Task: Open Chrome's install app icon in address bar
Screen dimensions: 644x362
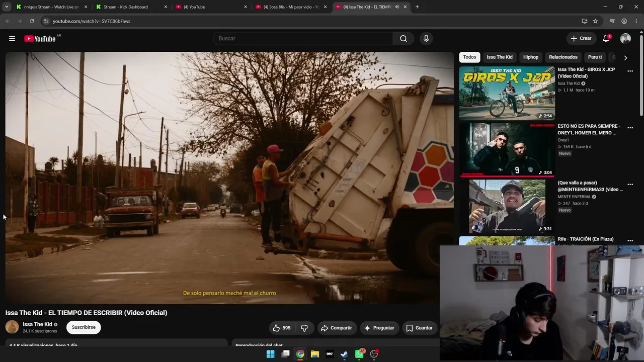Action: [584, 21]
